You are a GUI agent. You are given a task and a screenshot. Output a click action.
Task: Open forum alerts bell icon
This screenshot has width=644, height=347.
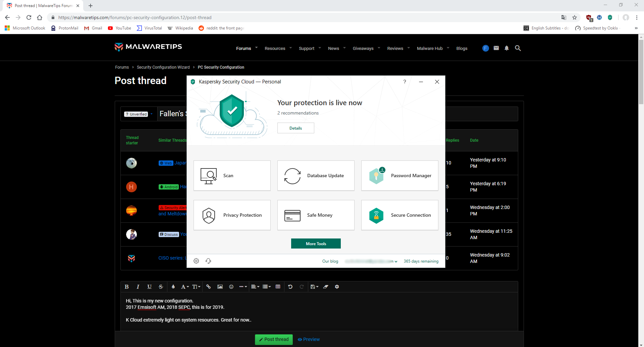(x=507, y=48)
